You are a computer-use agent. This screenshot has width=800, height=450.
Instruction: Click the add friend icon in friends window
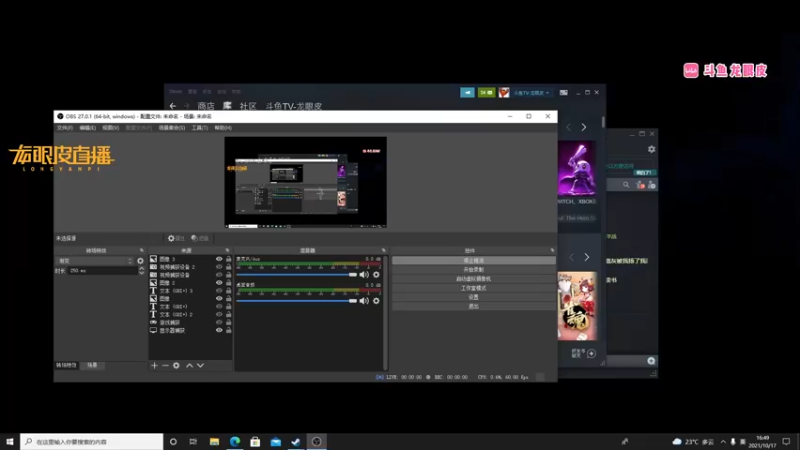[652, 185]
